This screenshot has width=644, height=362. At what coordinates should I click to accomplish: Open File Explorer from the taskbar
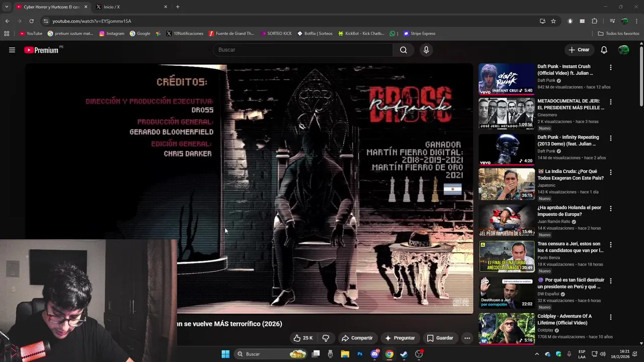point(345,354)
